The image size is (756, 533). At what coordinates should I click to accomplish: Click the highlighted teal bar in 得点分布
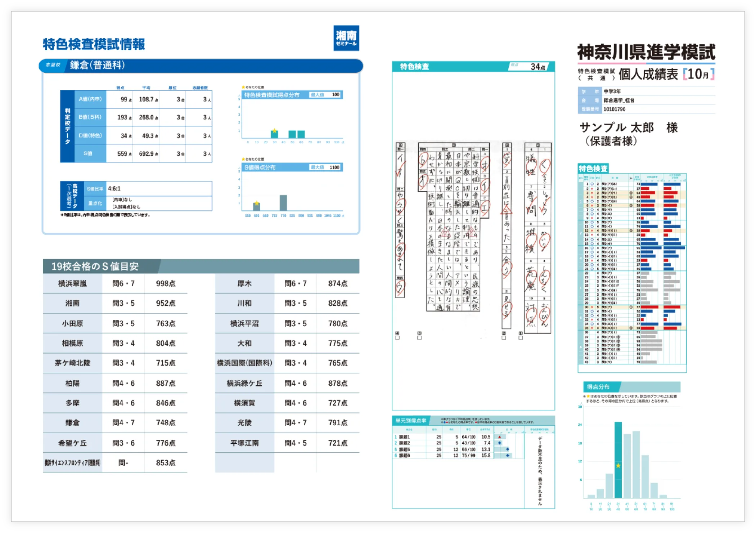tap(618, 460)
